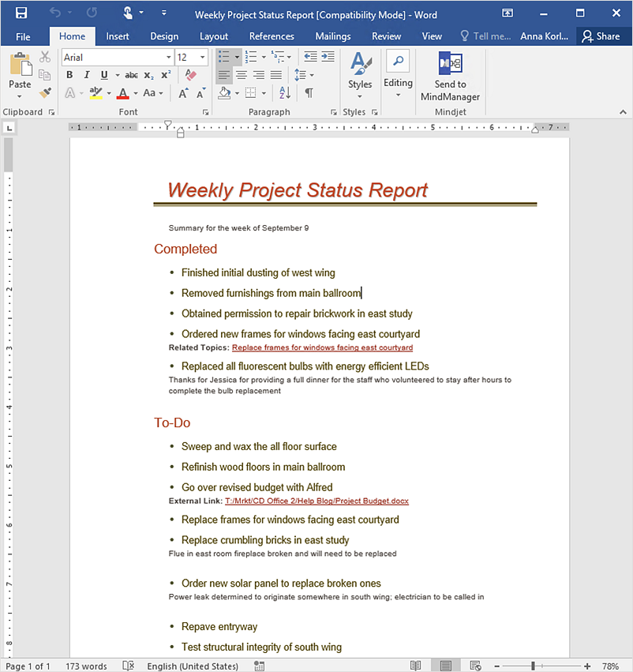The height and width of the screenshot is (672, 633).
Task: Open the font size dropdown
Action: (204, 58)
